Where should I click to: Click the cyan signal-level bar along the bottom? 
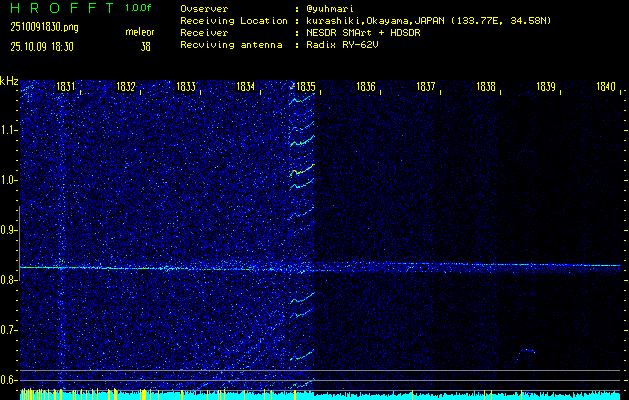click(320, 396)
